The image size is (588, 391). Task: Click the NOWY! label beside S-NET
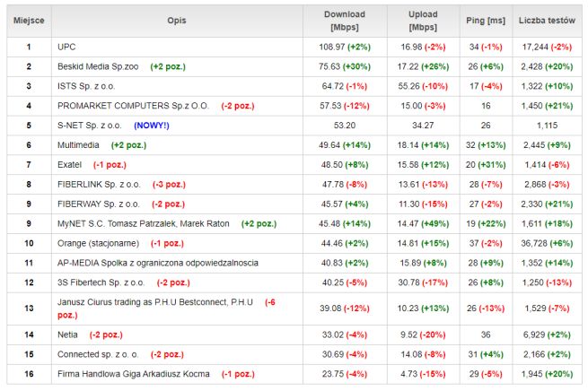coord(151,125)
